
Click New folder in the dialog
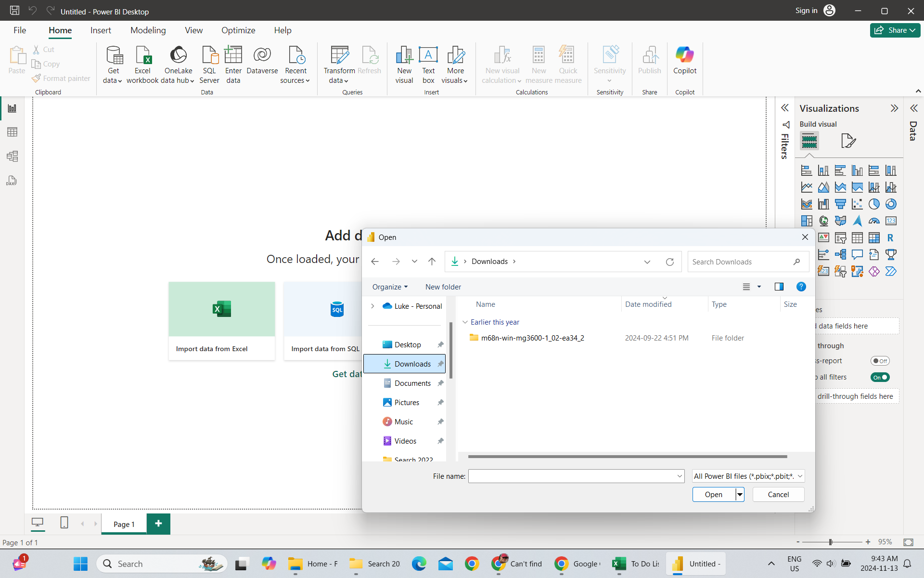point(443,287)
